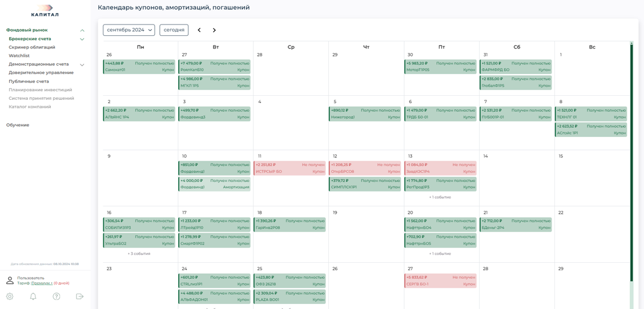The image size is (644, 309).
Task: Open the unpaid ЗавдКЭС1Р4 event
Action: tap(440, 168)
